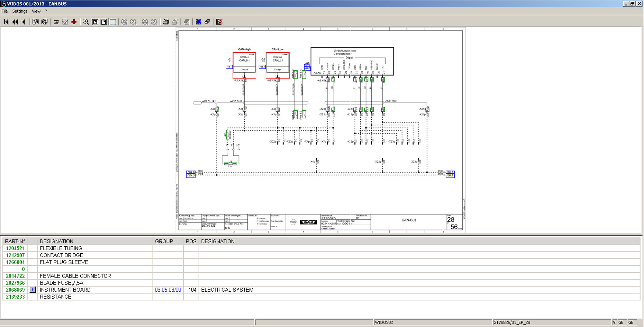Image resolution: width=644 pixels, height=327 pixels.
Task: Click the PART-N° column header
Action: pyautogui.click(x=15, y=241)
